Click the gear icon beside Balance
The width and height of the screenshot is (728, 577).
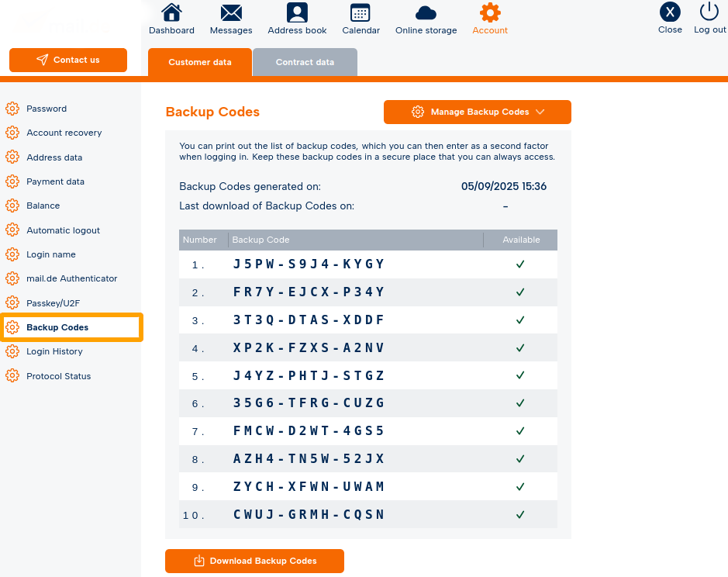(x=12, y=206)
